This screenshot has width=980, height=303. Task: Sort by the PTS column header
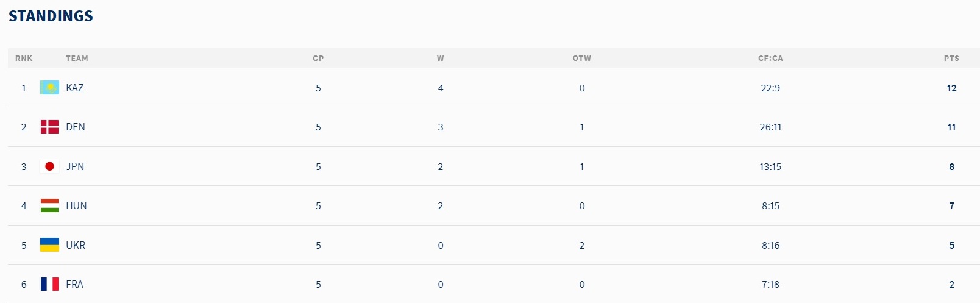pyautogui.click(x=951, y=59)
